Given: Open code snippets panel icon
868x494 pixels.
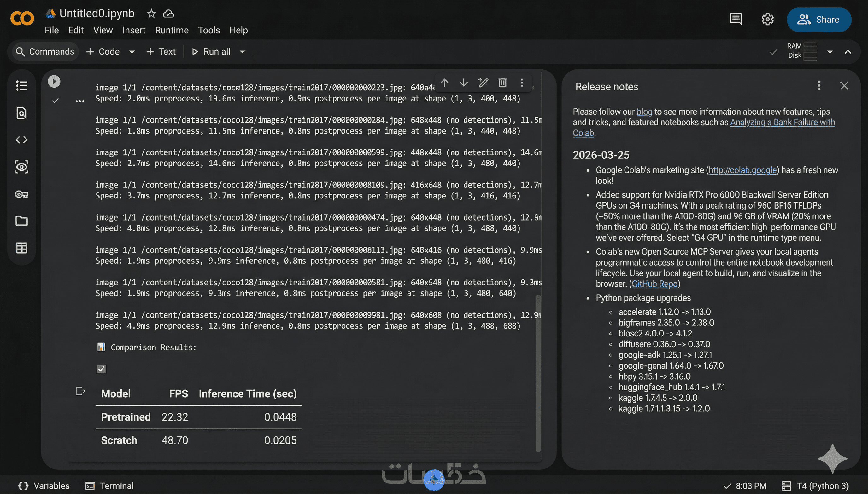Looking at the screenshot, I should [x=21, y=140].
